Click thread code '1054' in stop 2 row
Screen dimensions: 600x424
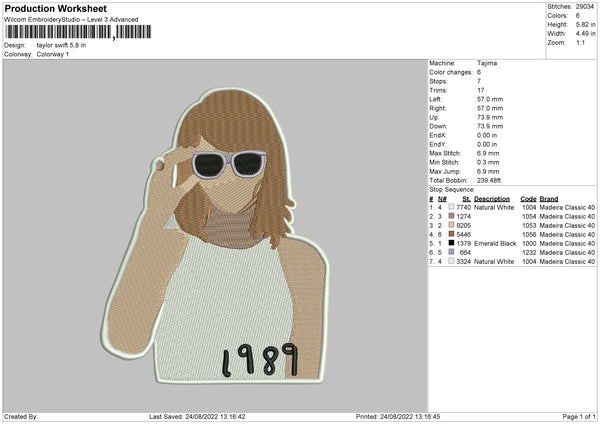point(529,217)
